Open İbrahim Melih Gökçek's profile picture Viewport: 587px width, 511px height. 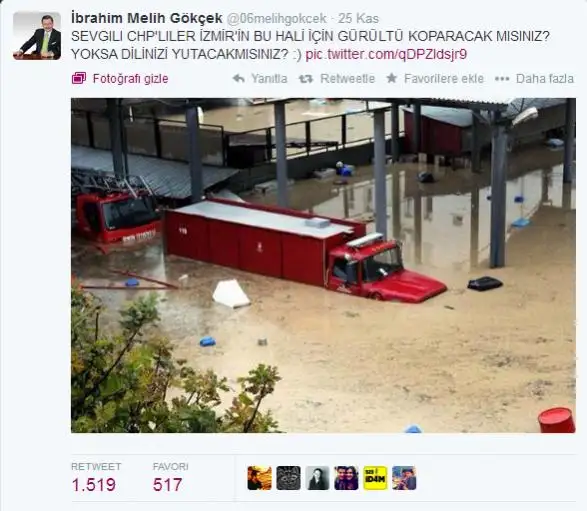pos(37,36)
